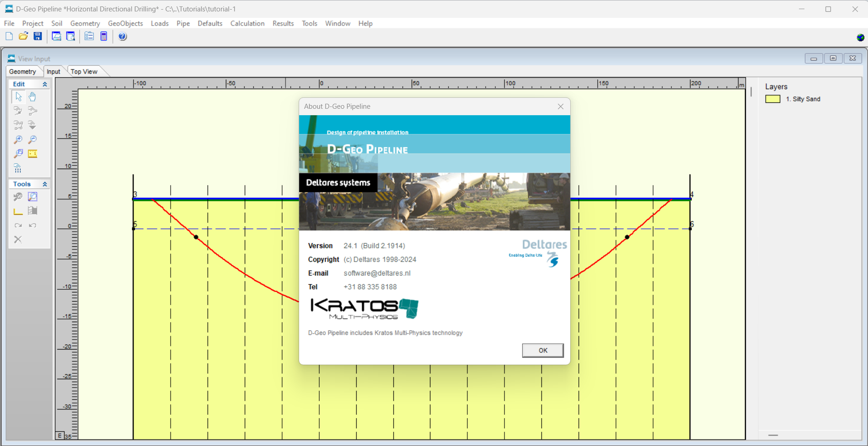Click the Zoom limits icon in Tools
This screenshot has width=868, height=446.
[x=32, y=196]
